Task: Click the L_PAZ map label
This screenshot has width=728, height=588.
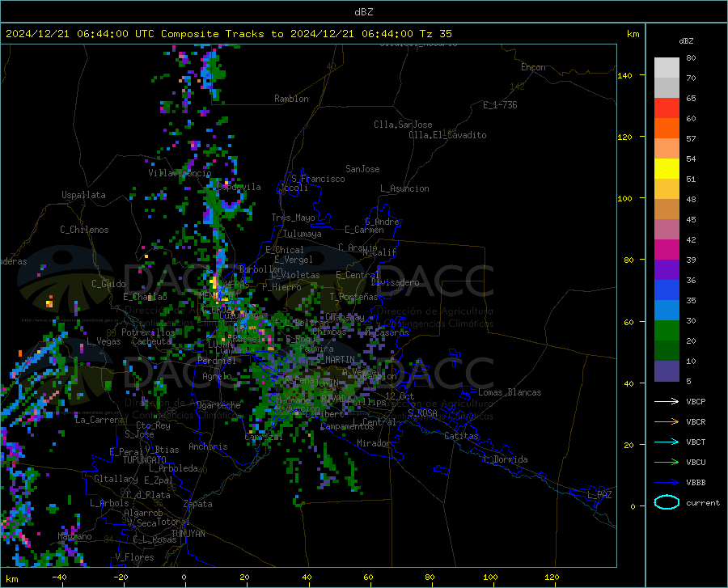Action: pos(599,495)
